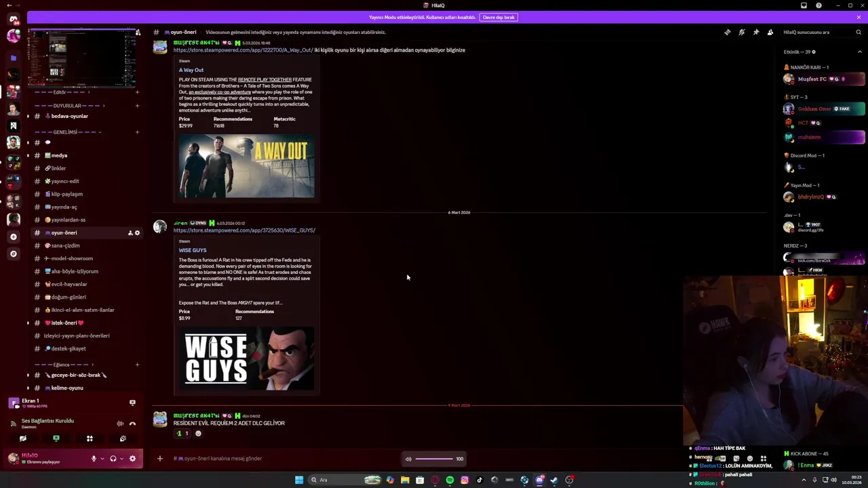This screenshot has width=868, height=488.
Task: Toggle camera in voice panel
Action: [23, 439]
